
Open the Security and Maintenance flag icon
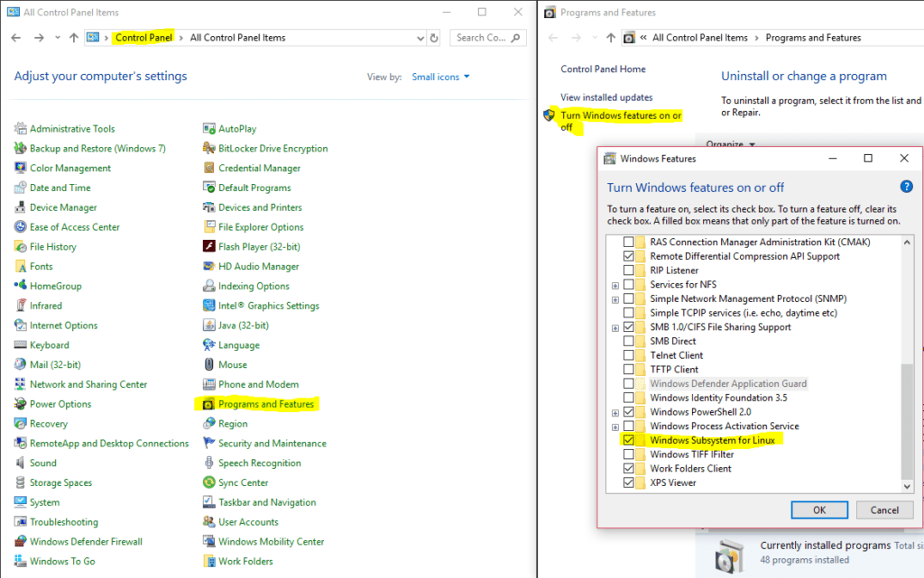pyautogui.click(x=208, y=443)
